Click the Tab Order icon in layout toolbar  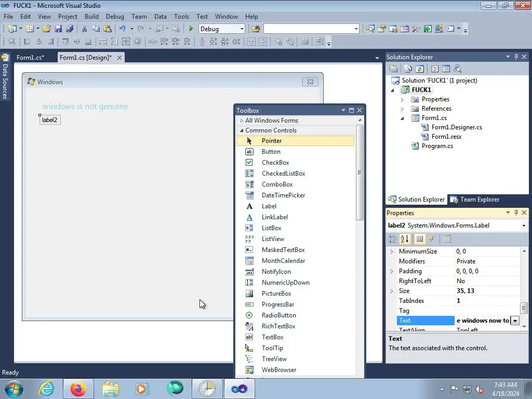coord(320,42)
